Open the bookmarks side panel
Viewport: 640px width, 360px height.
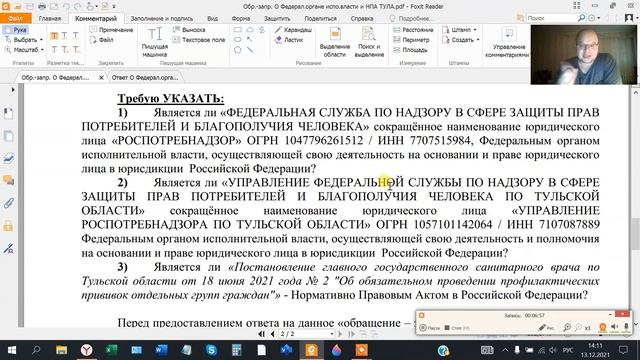pos(8,113)
